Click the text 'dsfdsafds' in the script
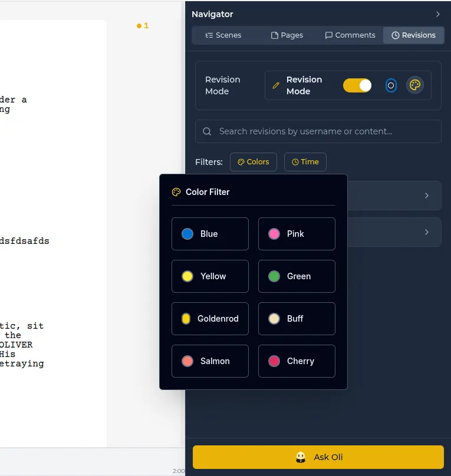The height and width of the screenshot is (476, 451). [25, 241]
